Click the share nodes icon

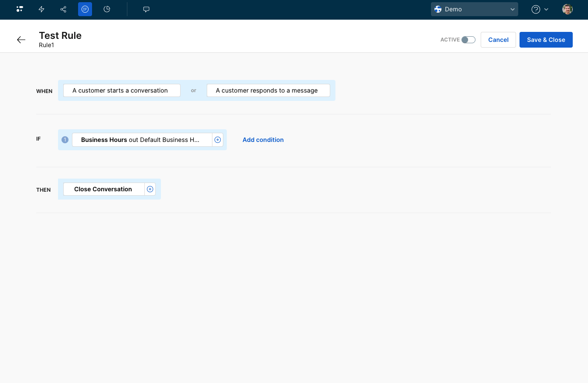[x=63, y=9]
